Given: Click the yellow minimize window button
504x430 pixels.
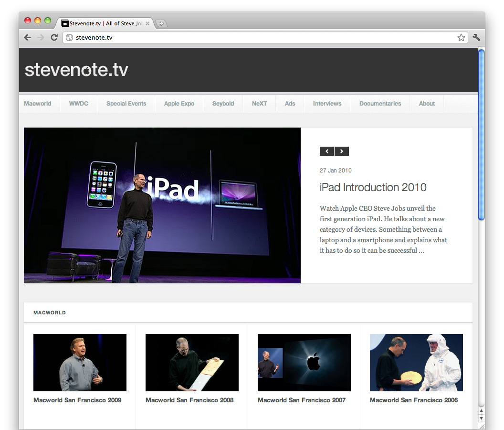Looking at the screenshot, I should pyautogui.click(x=38, y=21).
